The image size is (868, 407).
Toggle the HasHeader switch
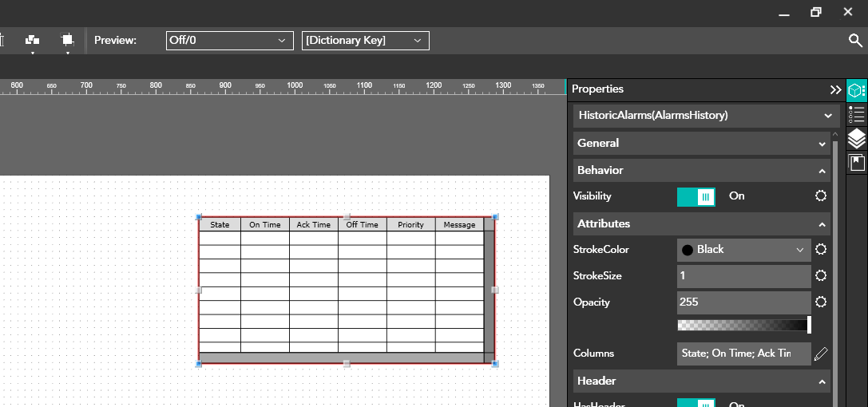coord(696,403)
